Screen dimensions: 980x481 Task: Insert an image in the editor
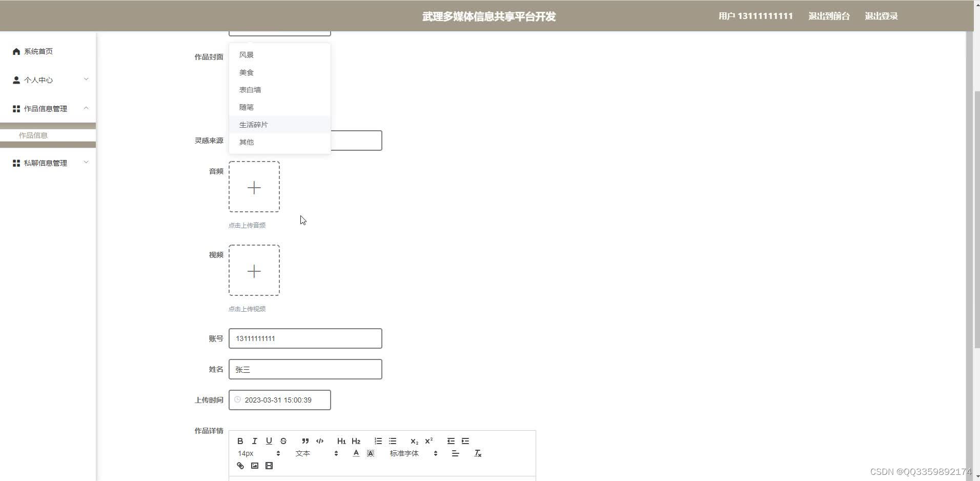point(254,466)
